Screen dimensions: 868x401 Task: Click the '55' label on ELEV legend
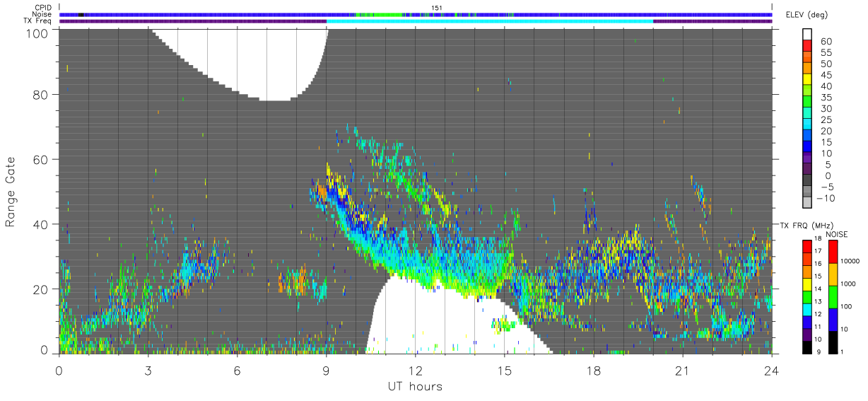[826, 53]
